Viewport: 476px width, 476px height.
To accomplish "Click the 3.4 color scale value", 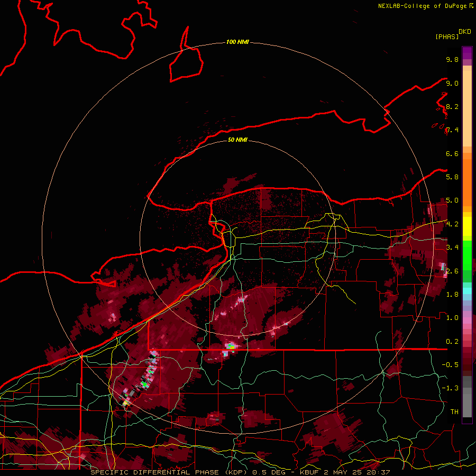I will tap(452, 248).
